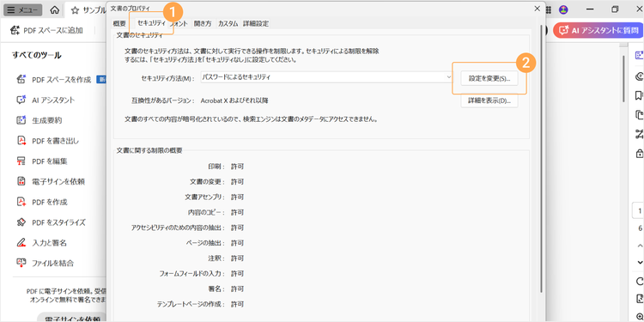Switch to 詳細設定 tab
The image size is (644, 322).
(256, 23)
